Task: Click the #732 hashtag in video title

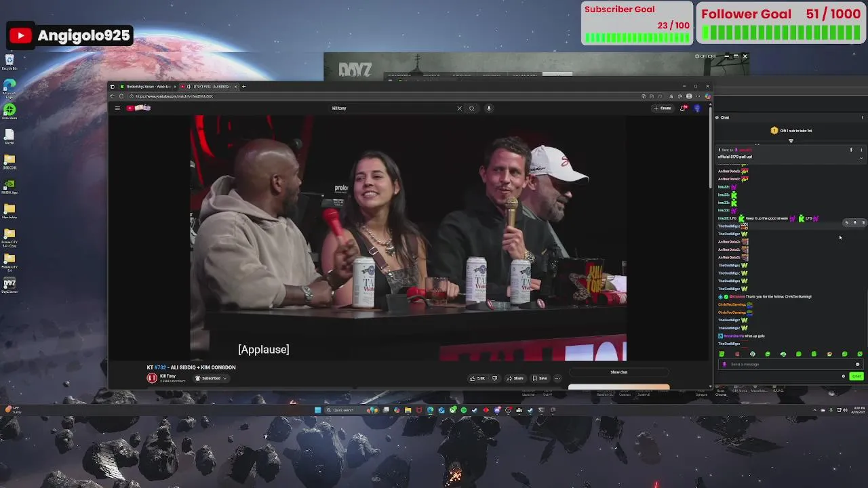Action: coord(160,367)
